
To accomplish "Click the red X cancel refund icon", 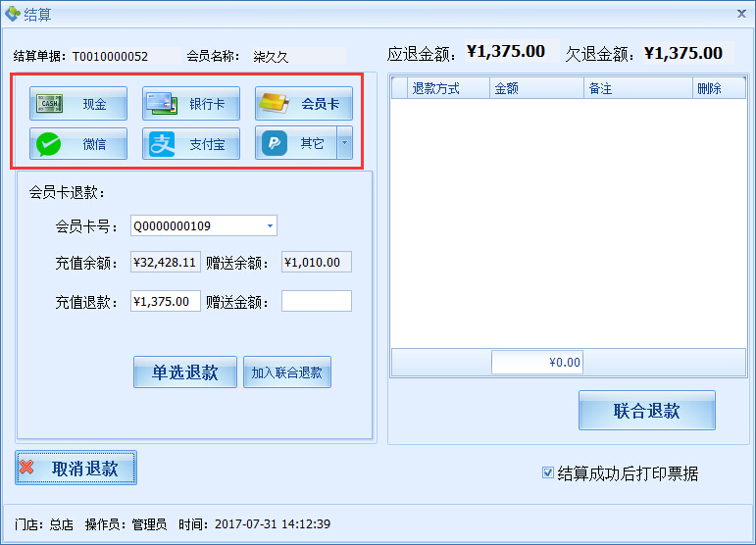I will 27,469.
